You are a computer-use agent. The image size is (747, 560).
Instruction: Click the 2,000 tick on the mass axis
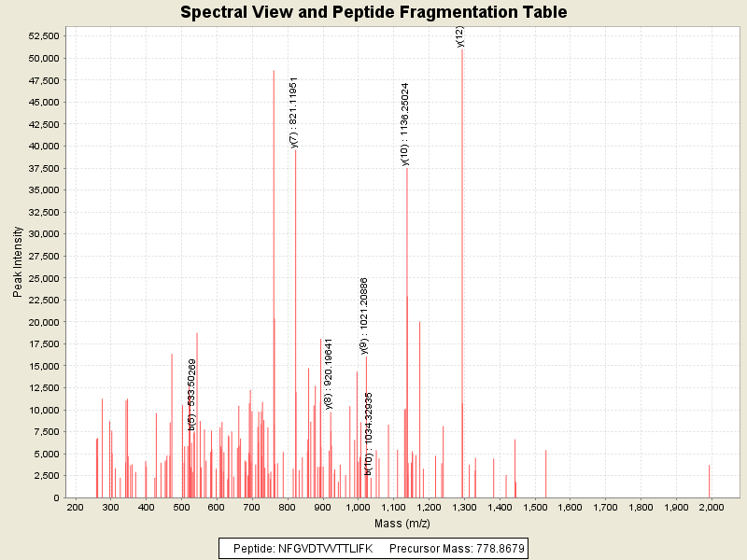[711, 509]
